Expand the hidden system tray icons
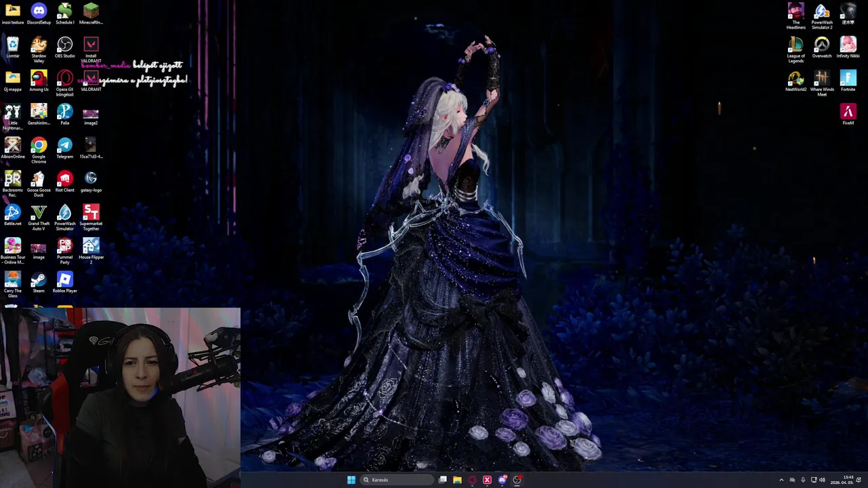Viewport: 868px width, 488px height. click(x=781, y=480)
